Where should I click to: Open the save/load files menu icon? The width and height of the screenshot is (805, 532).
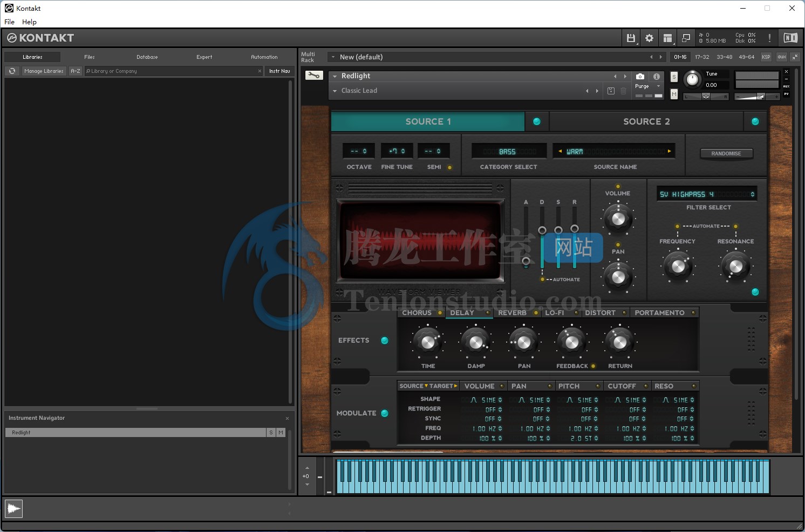[x=631, y=38]
